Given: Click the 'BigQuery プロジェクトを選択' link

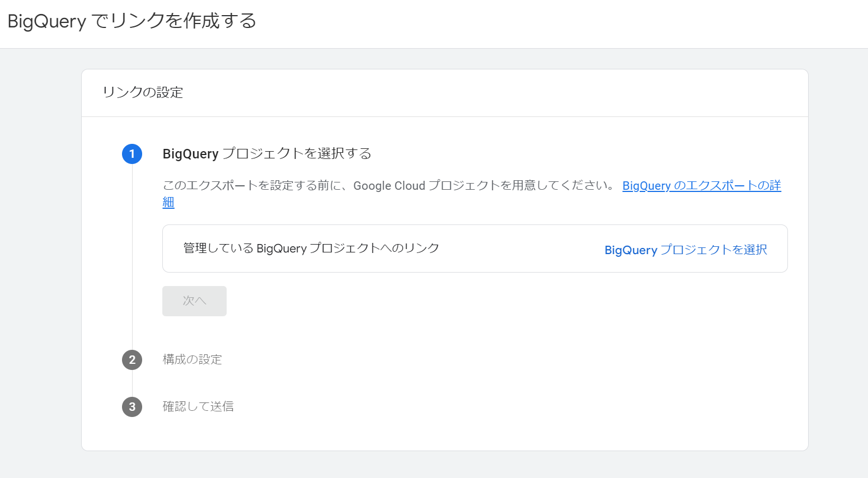Looking at the screenshot, I should 686,250.
